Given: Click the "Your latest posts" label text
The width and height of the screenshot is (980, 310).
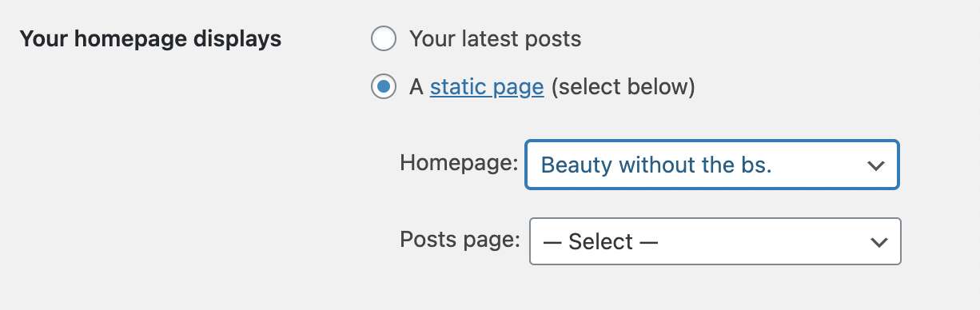Looking at the screenshot, I should (x=495, y=38).
